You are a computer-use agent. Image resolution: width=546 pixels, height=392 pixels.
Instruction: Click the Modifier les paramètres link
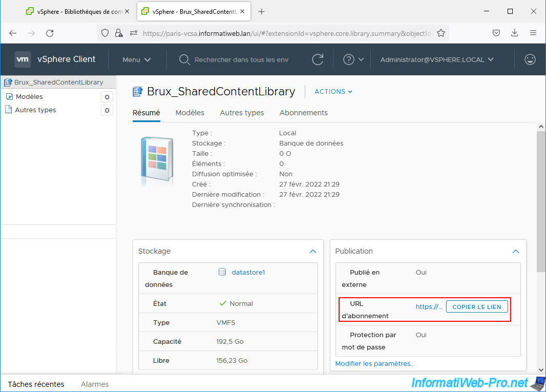375,363
